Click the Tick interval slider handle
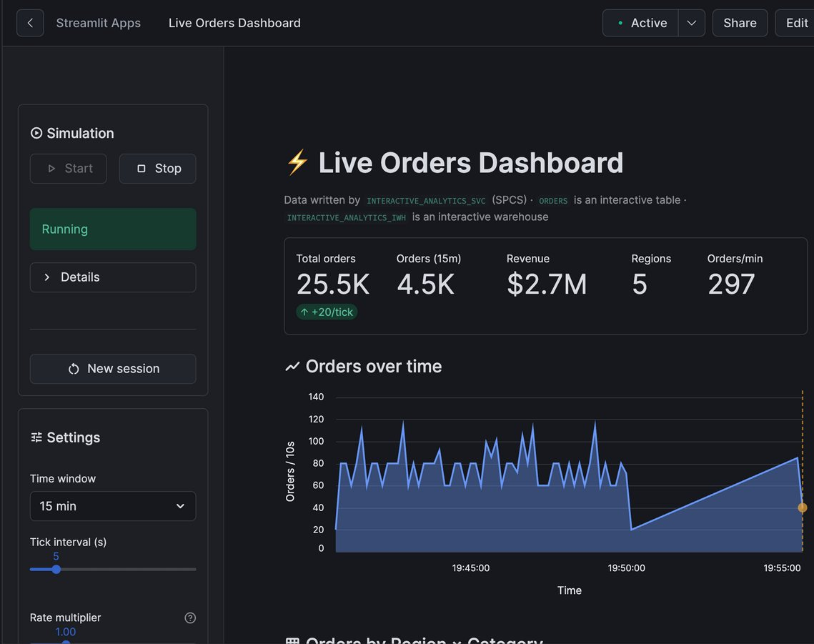 coord(56,569)
